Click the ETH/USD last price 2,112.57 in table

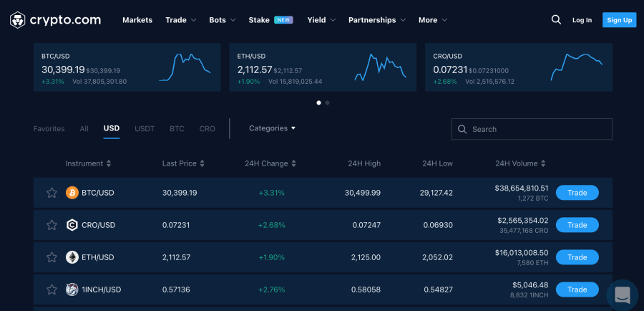click(x=176, y=257)
